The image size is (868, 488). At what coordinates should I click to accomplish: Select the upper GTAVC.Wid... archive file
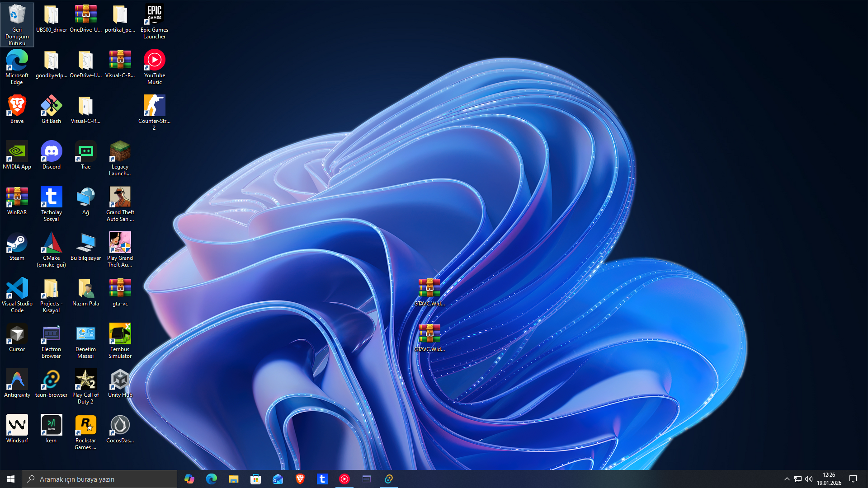click(429, 292)
